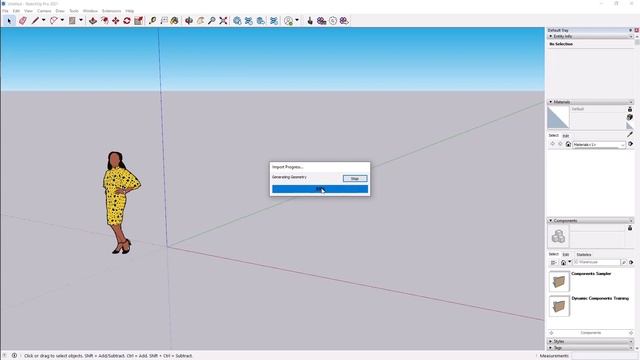Activate the Rotate tool
This screenshot has width=640, height=360.
pos(127,20)
